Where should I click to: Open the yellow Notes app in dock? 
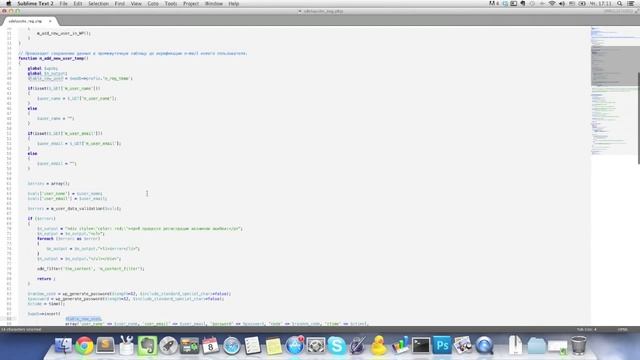pos(273,345)
